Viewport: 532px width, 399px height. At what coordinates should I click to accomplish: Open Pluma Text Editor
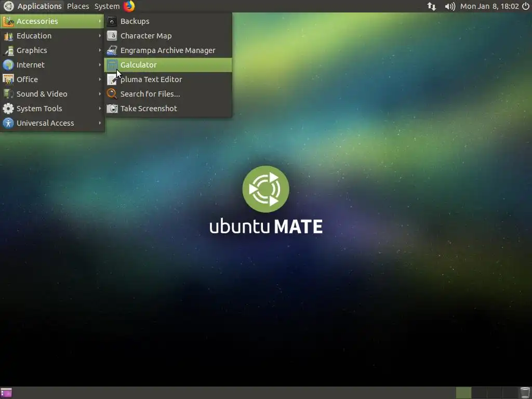pyautogui.click(x=168, y=79)
